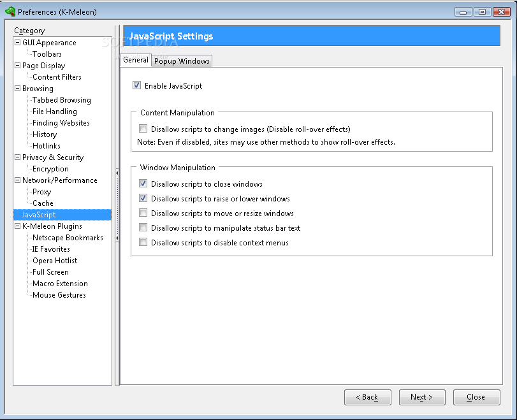Select Proxy in the category tree

pos(41,192)
